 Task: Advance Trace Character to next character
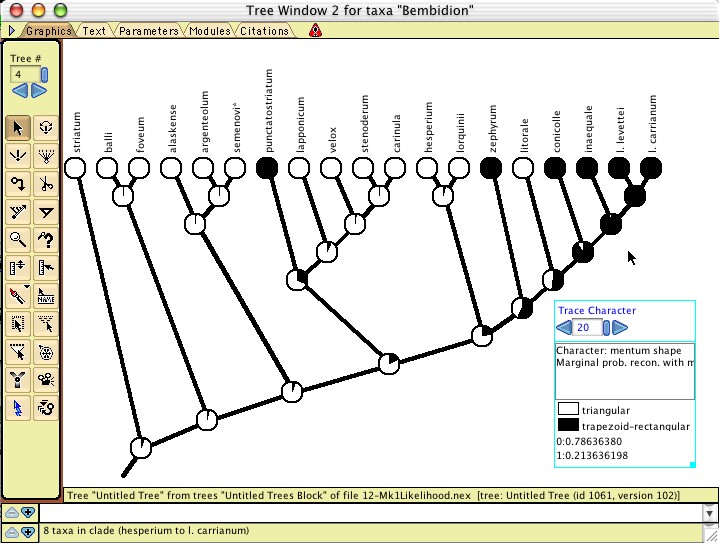(619, 327)
